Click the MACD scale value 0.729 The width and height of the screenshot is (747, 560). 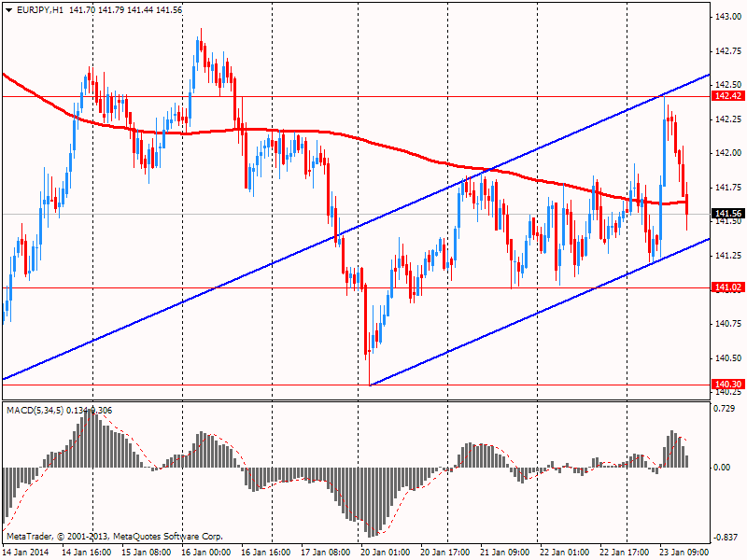[x=725, y=409]
